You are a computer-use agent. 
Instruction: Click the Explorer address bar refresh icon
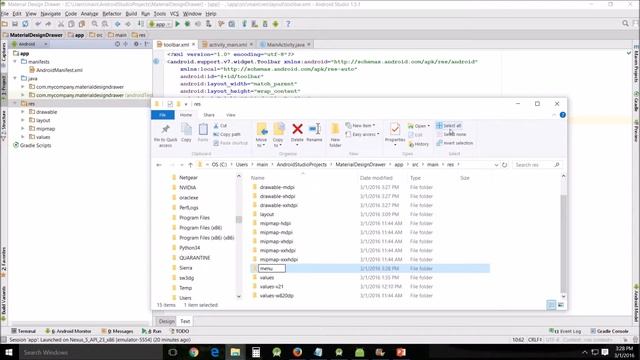[504, 165]
